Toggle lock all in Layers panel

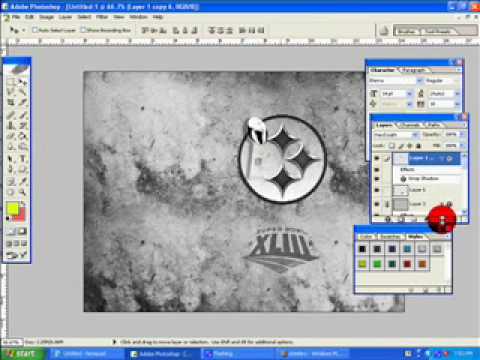coord(418,146)
